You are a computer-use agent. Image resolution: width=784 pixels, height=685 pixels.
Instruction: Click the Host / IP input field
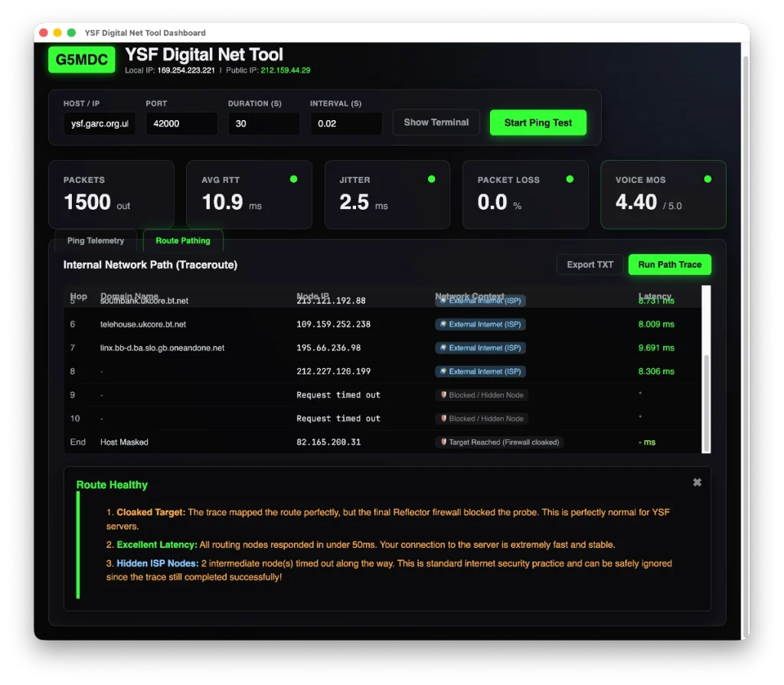point(99,123)
